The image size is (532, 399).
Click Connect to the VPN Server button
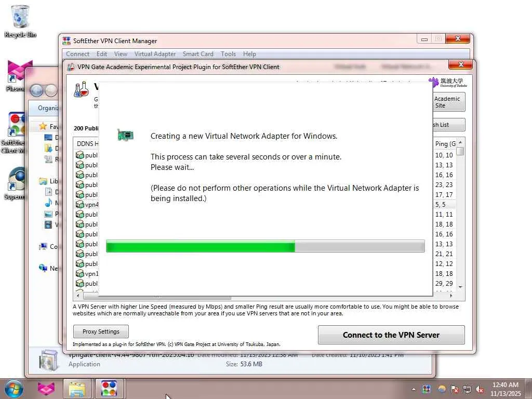click(x=391, y=335)
